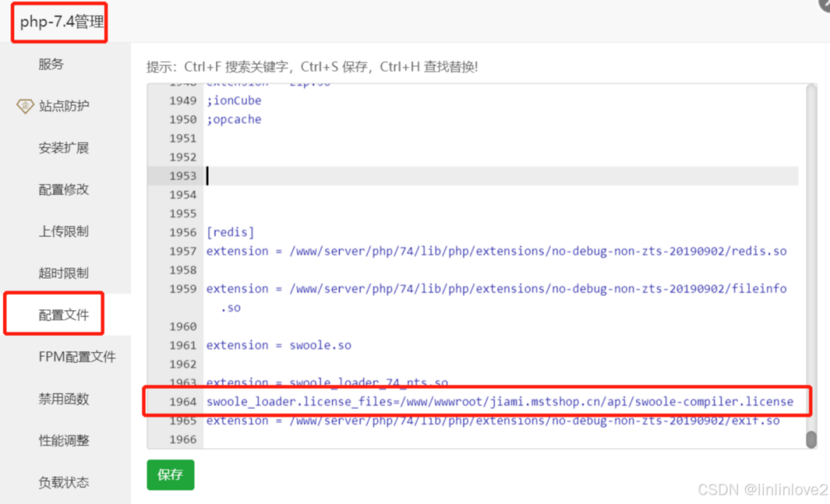Click line number 1956 in the gutter
Screen dimensions: 830x504
coord(183,233)
